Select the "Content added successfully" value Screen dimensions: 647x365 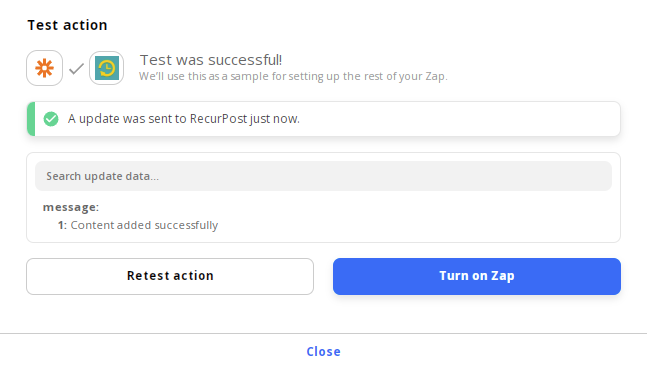(144, 225)
